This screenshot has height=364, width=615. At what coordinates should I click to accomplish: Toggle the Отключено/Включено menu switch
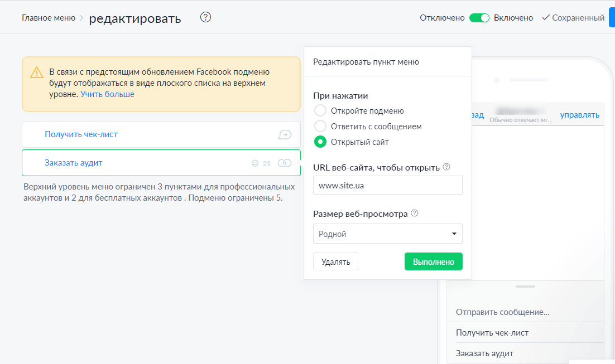479,18
